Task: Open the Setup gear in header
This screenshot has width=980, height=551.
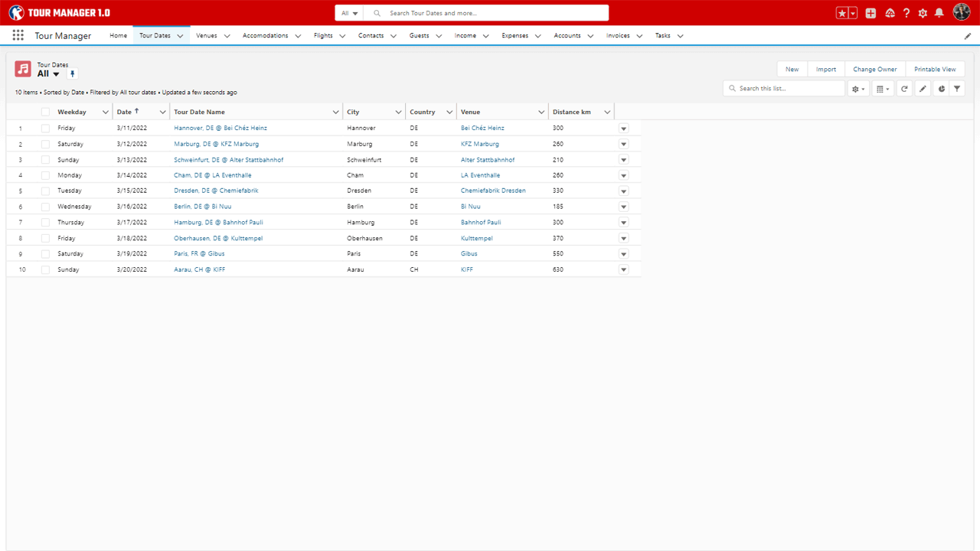Action: click(923, 13)
